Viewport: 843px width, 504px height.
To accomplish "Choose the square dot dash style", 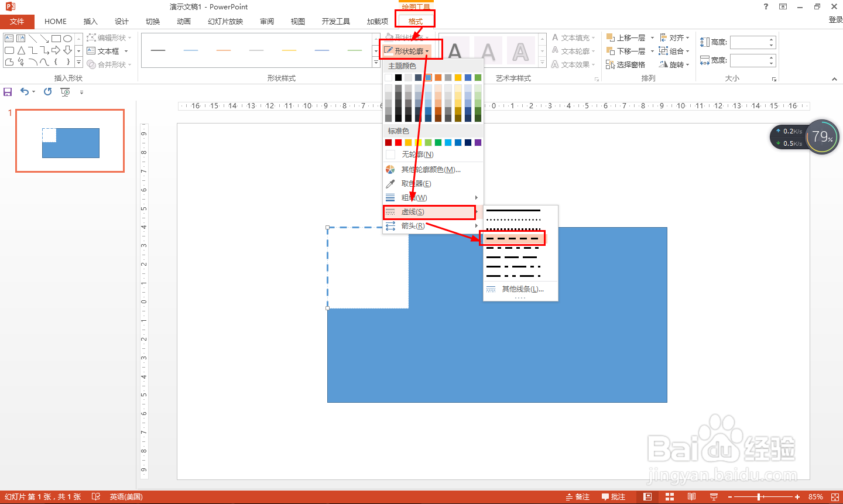I will click(513, 229).
